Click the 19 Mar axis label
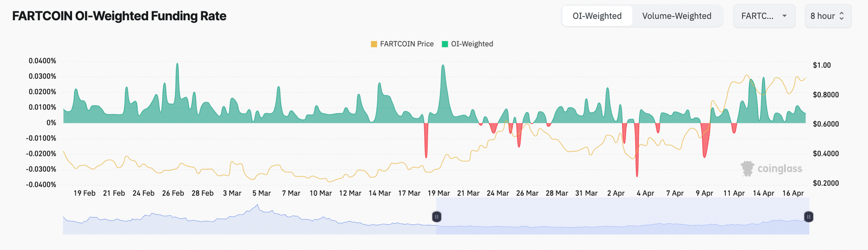The height and width of the screenshot is (250, 868). coord(439,193)
